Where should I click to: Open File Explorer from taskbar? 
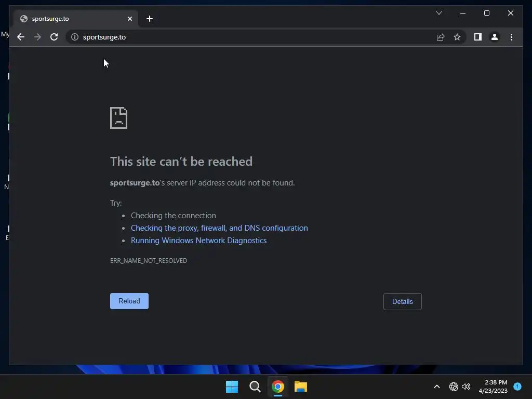click(301, 387)
